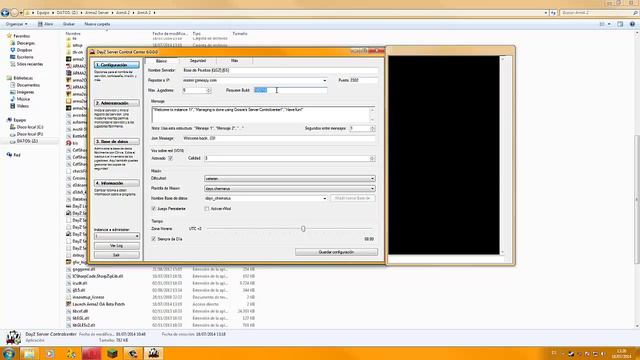Click the Explorer help icon
Screen dimensions: 640x360
[x=632, y=24]
